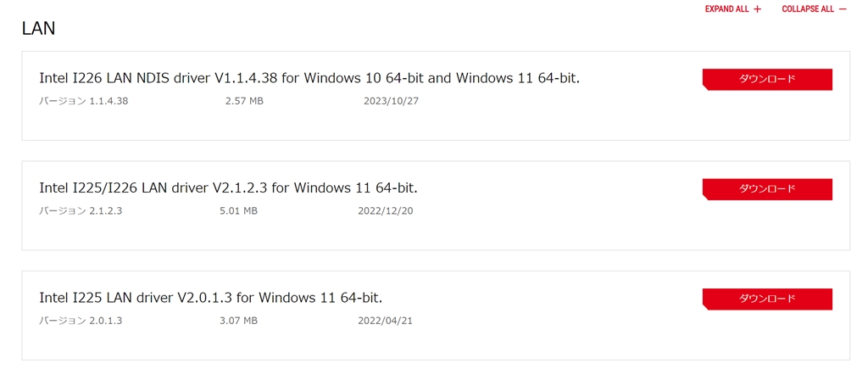The height and width of the screenshot is (375, 868).
Task: Expand the Intel I226 LAN NDIS driver title
Action: pyautogui.click(x=309, y=78)
